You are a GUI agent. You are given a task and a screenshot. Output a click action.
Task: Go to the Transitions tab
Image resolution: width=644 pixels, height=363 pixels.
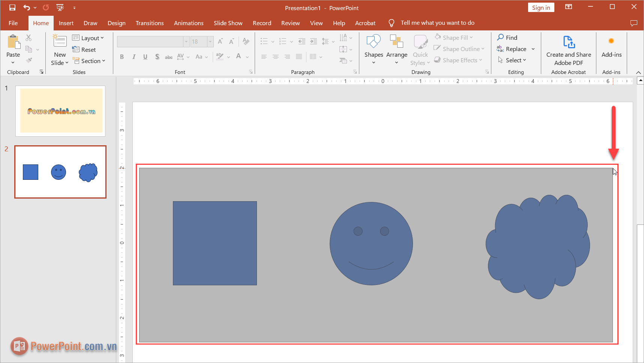150,23
